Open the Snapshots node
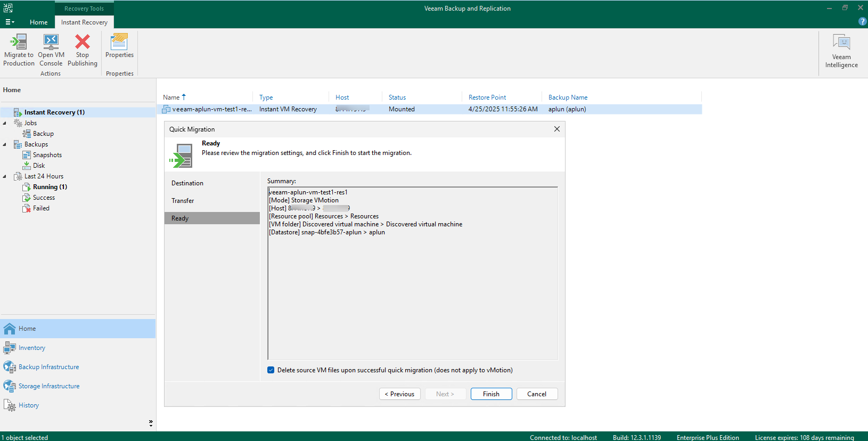Viewport: 868px width, 441px height. tap(47, 155)
